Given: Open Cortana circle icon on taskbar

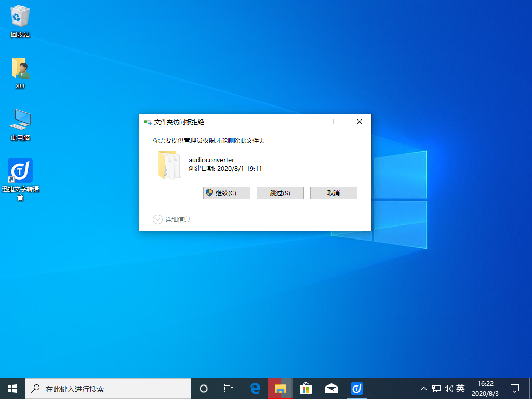Looking at the screenshot, I should pos(204,388).
